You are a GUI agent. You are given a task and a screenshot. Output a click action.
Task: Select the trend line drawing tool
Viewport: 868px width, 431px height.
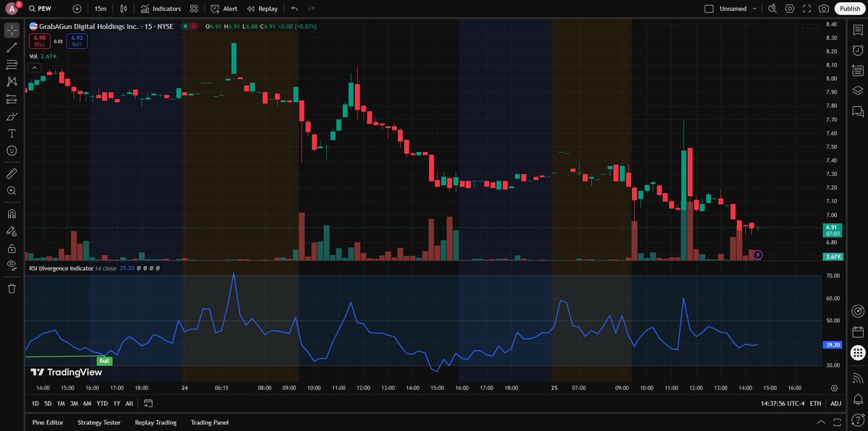click(x=12, y=48)
